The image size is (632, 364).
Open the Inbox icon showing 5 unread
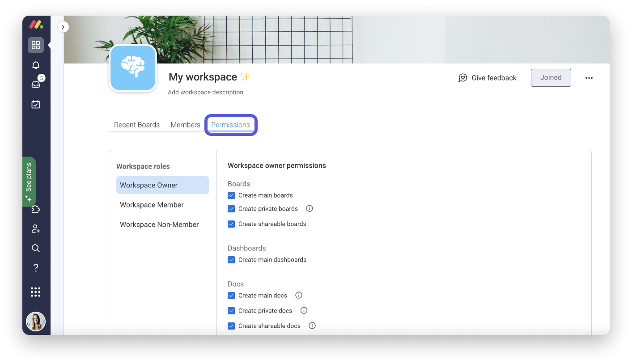[x=35, y=84]
